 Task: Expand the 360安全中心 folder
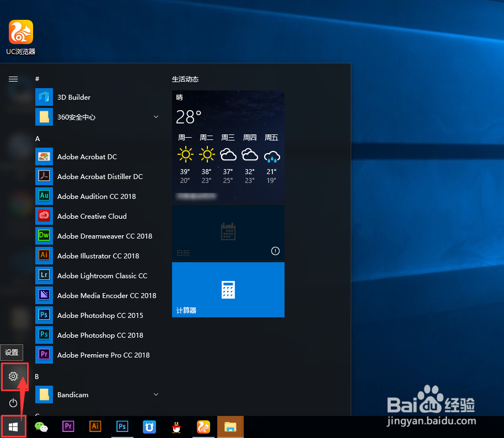(x=156, y=117)
